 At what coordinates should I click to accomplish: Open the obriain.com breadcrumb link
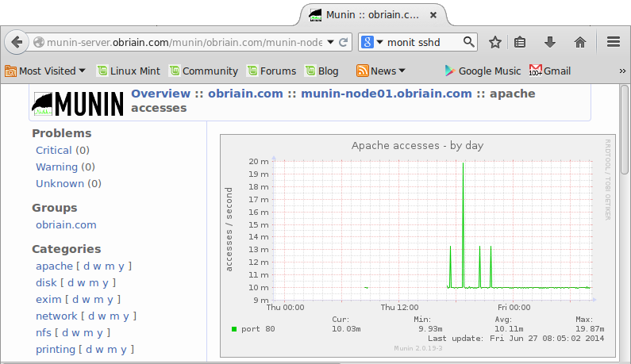[x=245, y=94]
